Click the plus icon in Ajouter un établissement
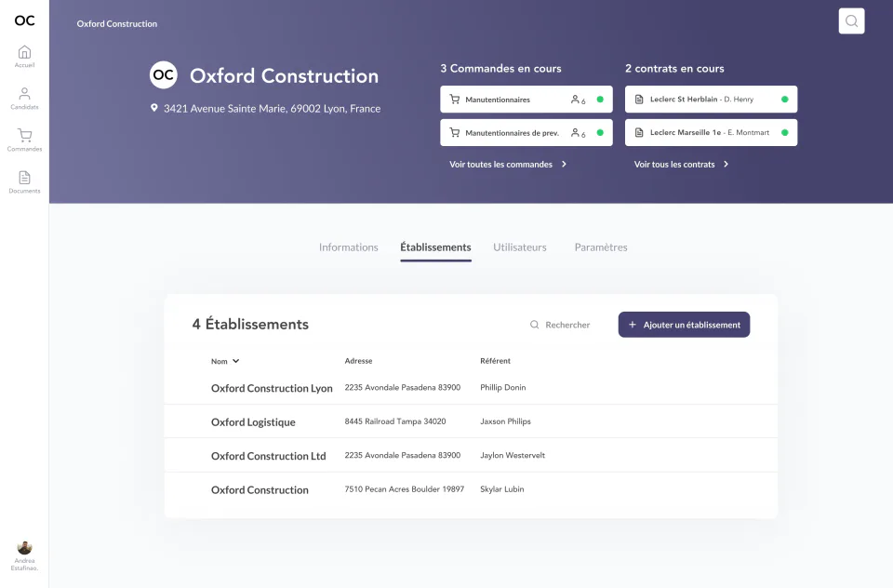 633,325
